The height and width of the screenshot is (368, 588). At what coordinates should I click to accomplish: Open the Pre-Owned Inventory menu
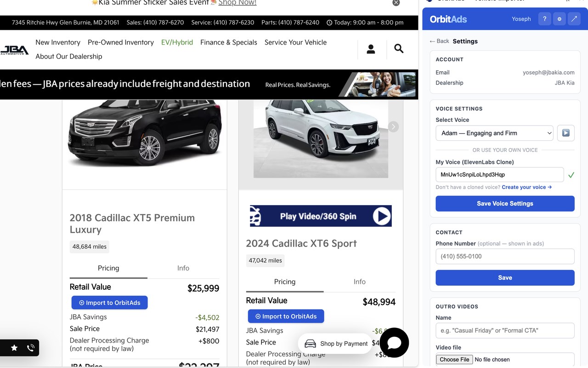pyautogui.click(x=121, y=42)
